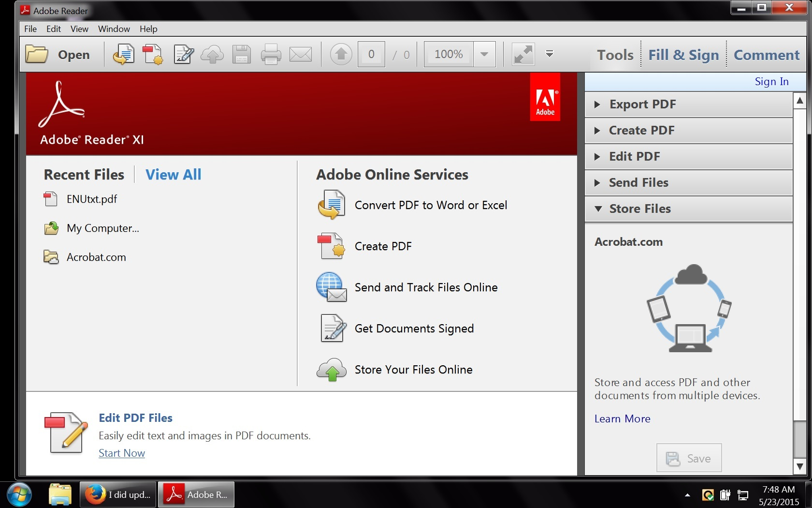The height and width of the screenshot is (508, 812).
Task: Open a document using the Open folder icon
Action: (36, 54)
